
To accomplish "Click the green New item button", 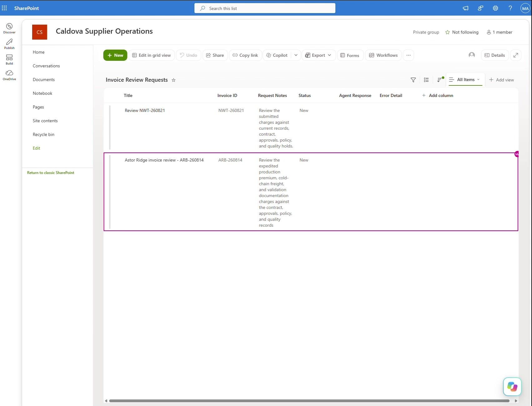I will point(115,55).
